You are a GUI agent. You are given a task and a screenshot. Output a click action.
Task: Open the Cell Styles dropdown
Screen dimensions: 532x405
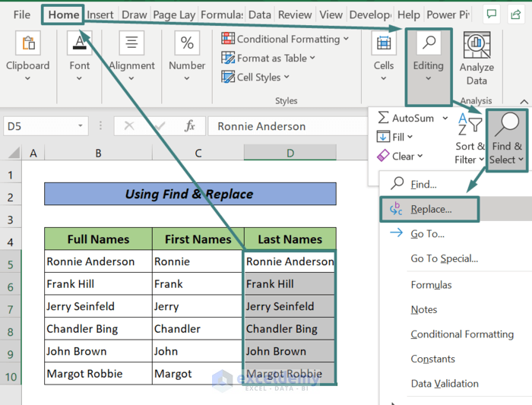255,77
